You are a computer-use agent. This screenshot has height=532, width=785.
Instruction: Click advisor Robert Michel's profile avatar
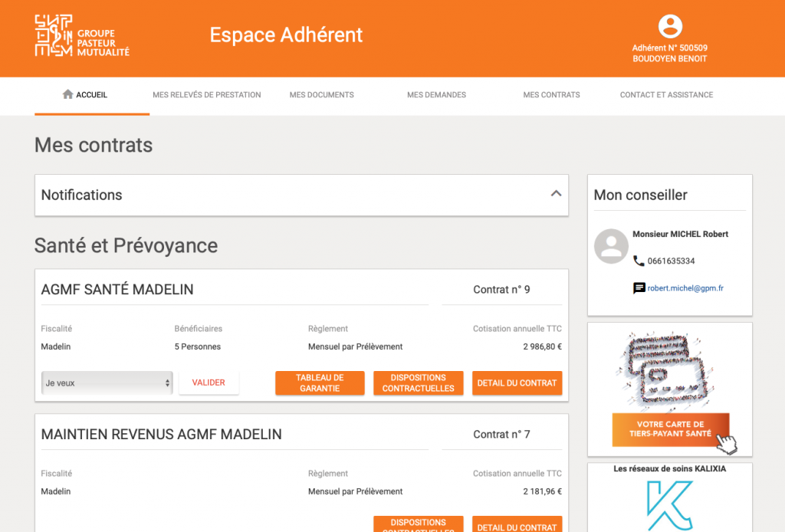coord(611,246)
